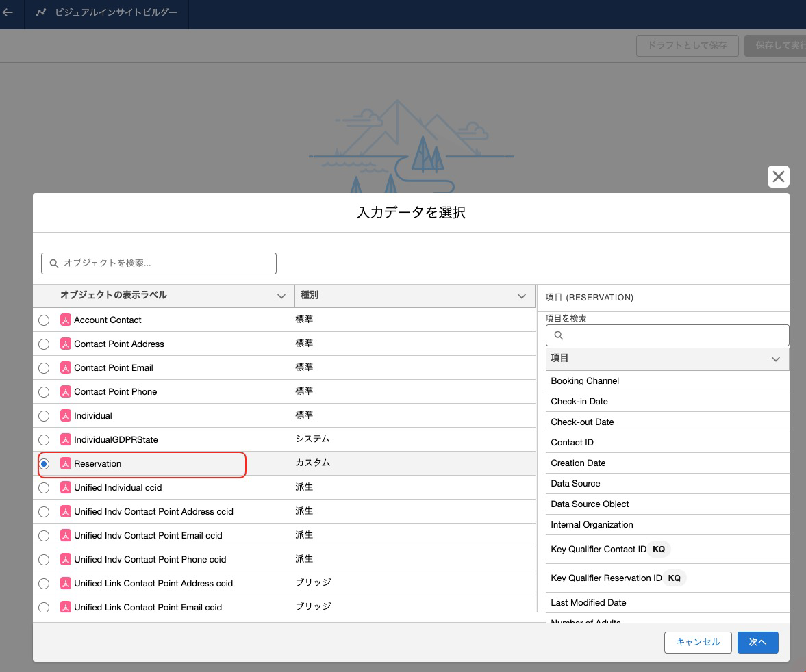806x672 pixels.
Task: Click the Creation Date field
Action: click(667, 463)
